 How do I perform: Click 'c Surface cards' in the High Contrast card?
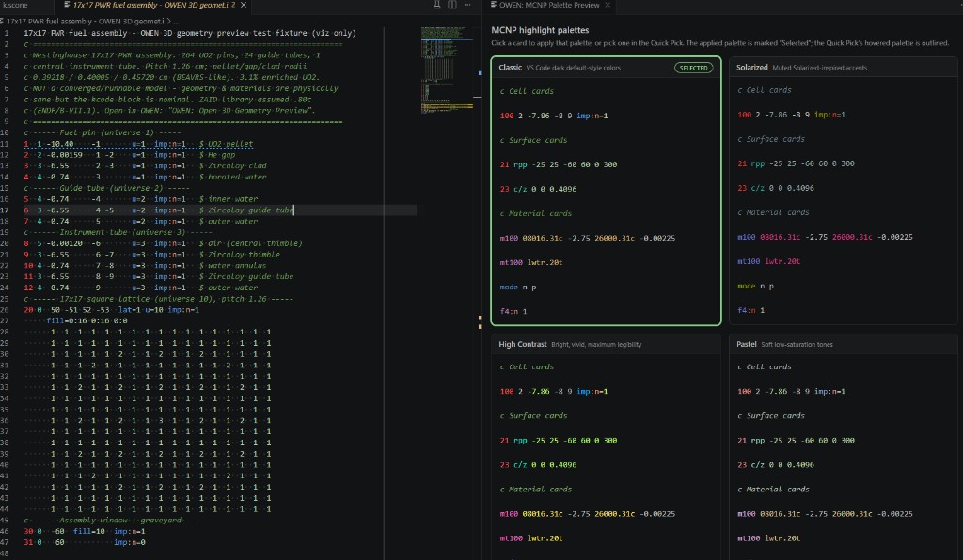click(533, 416)
